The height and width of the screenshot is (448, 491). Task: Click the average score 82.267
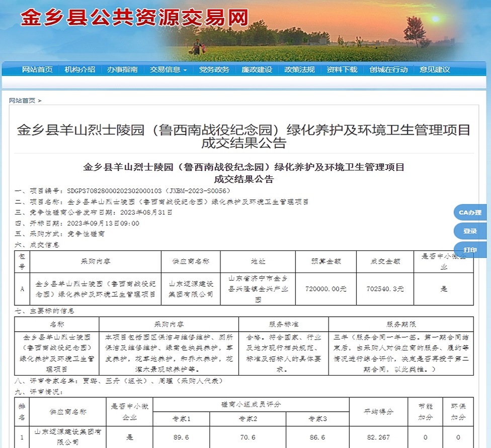pyautogui.click(x=379, y=437)
